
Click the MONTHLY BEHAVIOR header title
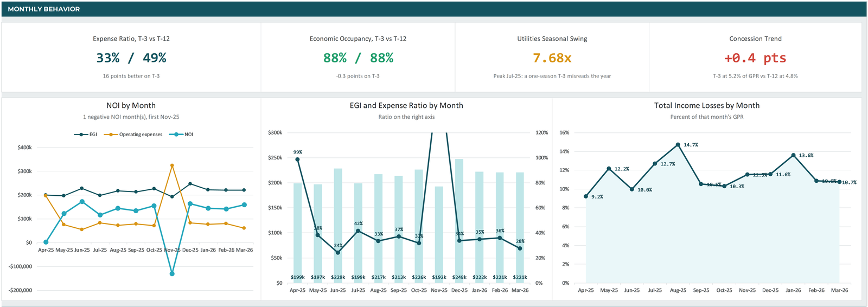click(x=43, y=9)
